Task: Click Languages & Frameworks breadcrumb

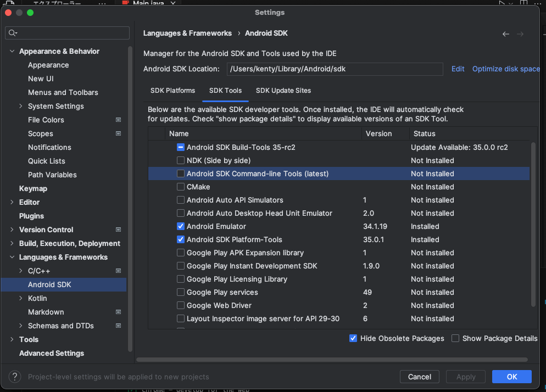Action: tap(187, 33)
